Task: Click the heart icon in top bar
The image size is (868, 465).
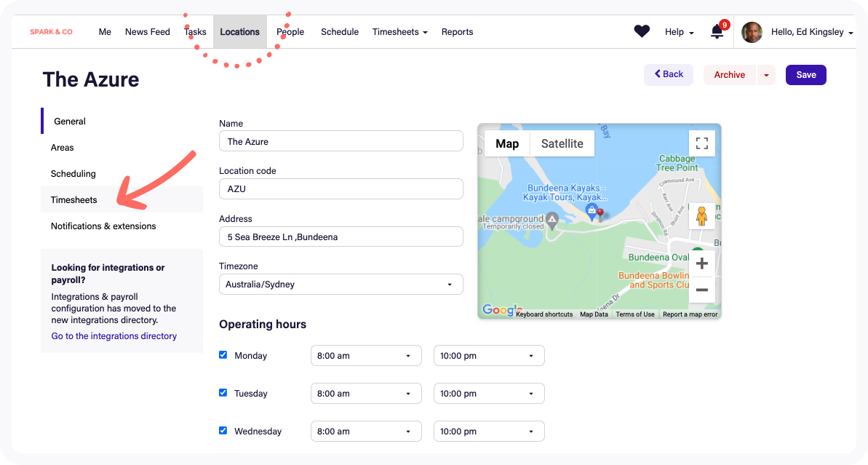Action: click(641, 31)
